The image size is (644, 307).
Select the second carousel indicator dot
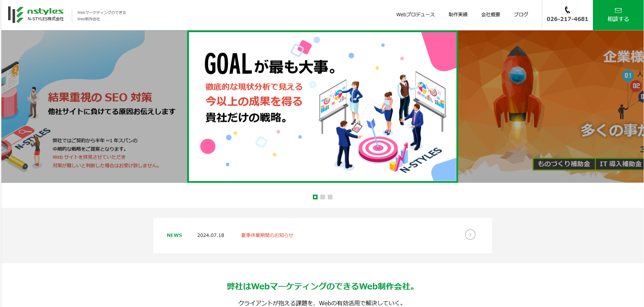pyautogui.click(x=323, y=197)
